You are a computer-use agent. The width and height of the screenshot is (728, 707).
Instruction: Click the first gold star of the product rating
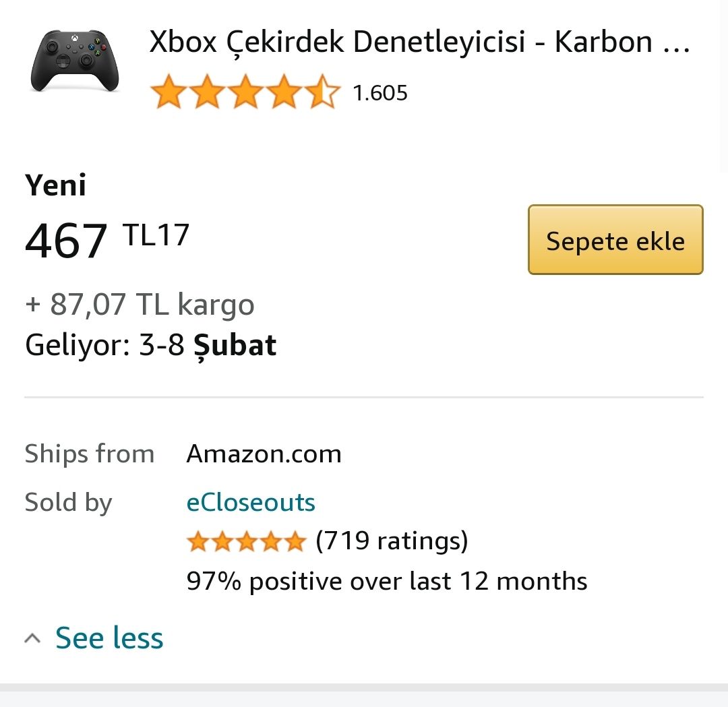coord(167,93)
